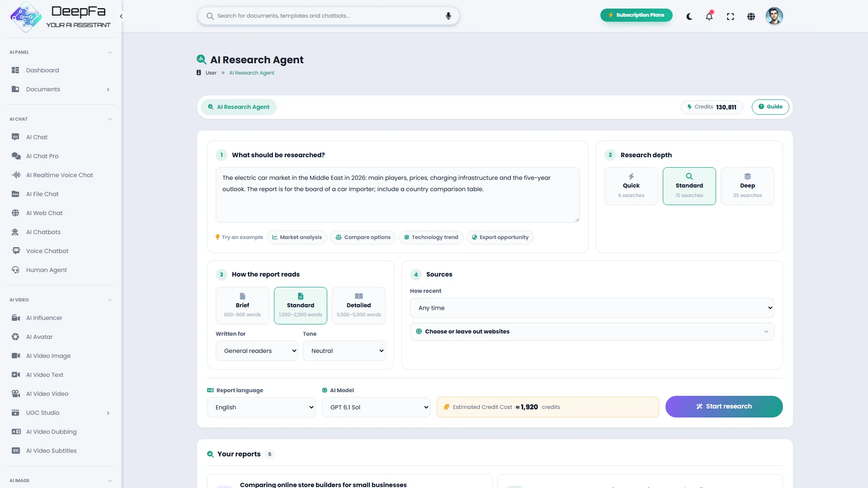Select Standard research depth, 15 searches
Screen dimensions: 868x488
(x=689, y=186)
